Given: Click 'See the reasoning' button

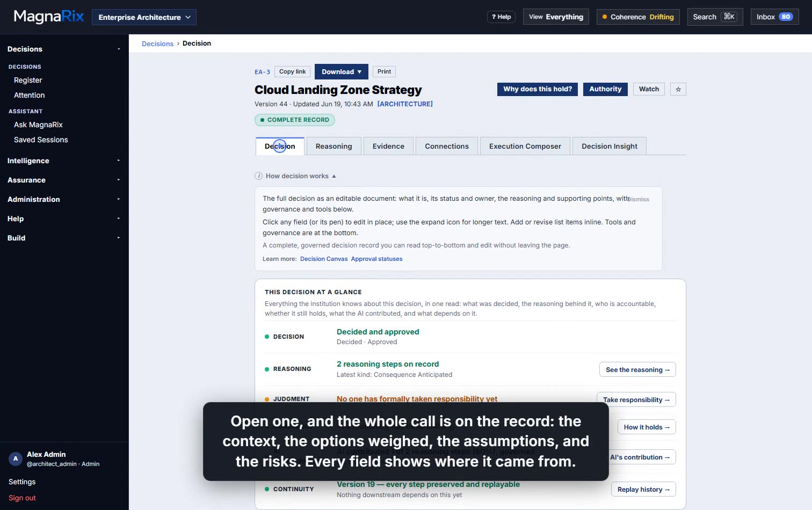Looking at the screenshot, I should click(637, 369).
